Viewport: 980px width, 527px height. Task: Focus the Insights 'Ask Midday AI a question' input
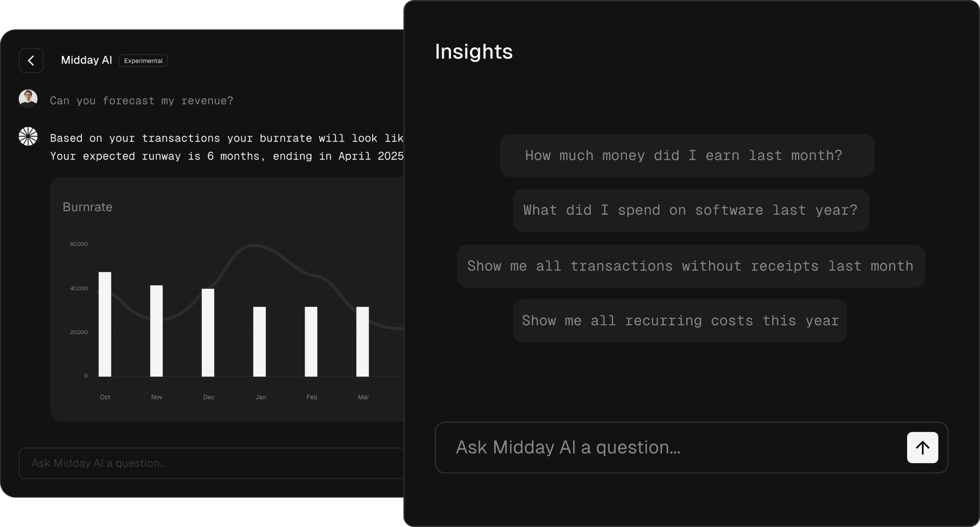[x=568, y=447]
